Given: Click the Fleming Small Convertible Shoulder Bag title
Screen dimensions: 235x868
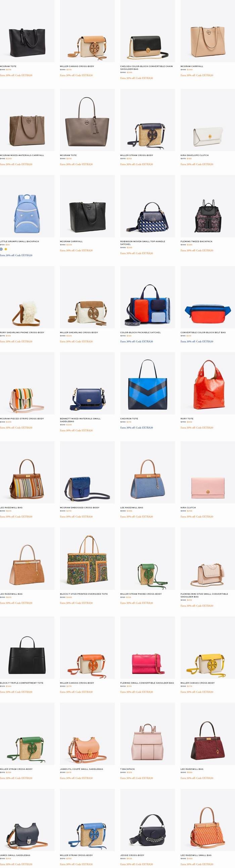Looking at the screenshot, I should click(x=147, y=683).
